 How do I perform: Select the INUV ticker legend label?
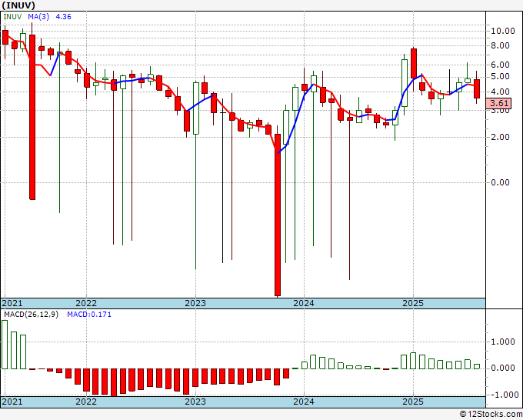tap(13, 17)
